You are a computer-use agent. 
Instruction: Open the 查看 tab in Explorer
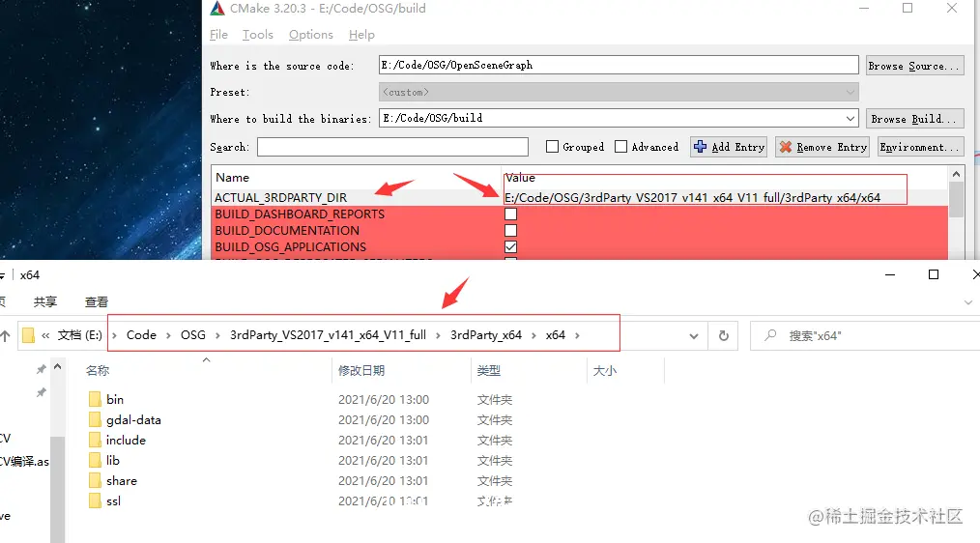(x=97, y=301)
